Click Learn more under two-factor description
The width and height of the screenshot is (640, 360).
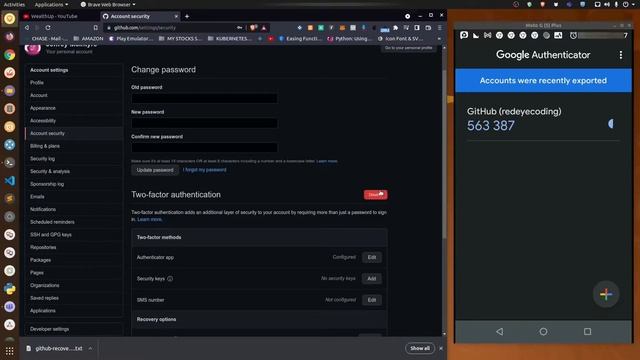tap(149, 220)
